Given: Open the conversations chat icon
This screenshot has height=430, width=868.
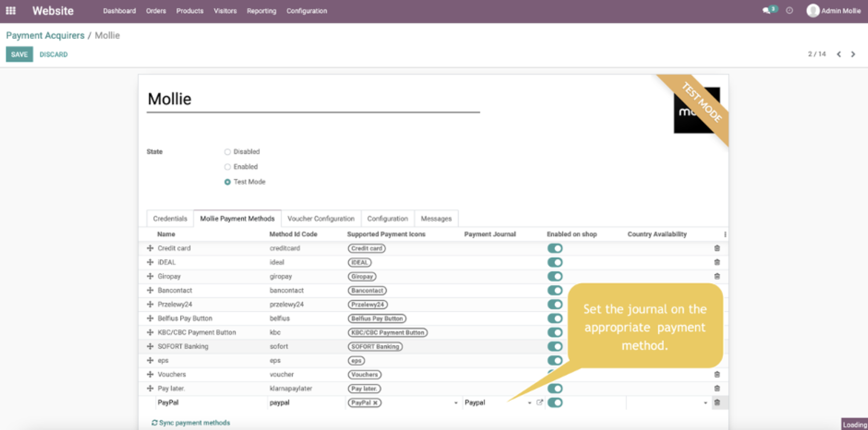Looking at the screenshot, I should 767,11.
